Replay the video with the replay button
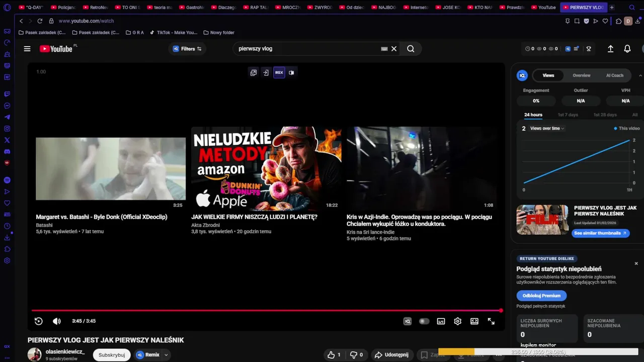The height and width of the screenshot is (362, 644). 39,321
